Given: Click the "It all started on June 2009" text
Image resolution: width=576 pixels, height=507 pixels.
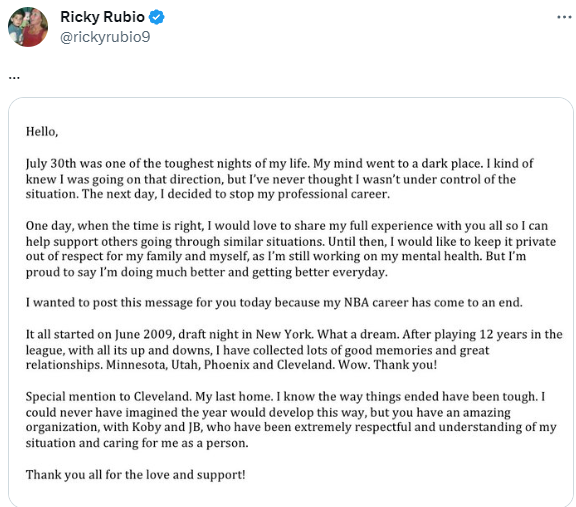Looking at the screenshot, I should [99, 334].
